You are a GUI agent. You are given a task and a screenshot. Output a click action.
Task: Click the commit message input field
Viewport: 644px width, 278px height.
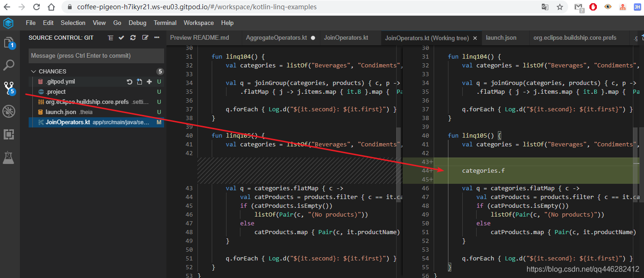pos(96,55)
